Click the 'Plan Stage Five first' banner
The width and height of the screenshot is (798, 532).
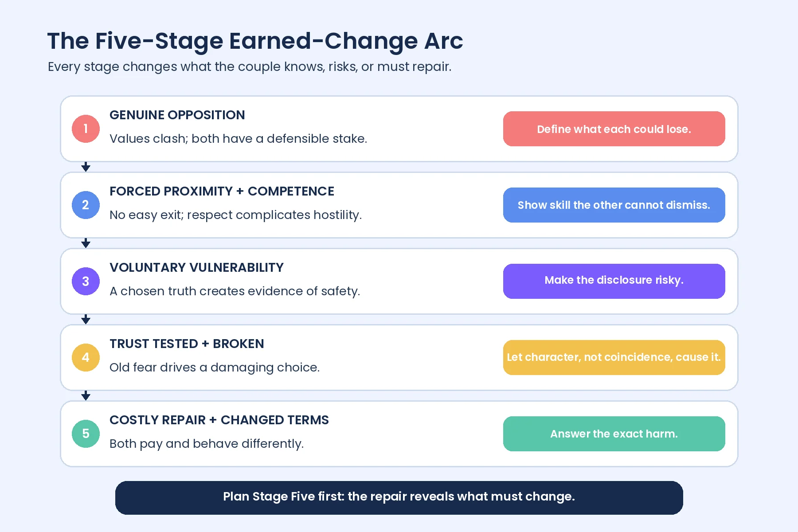point(399,497)
